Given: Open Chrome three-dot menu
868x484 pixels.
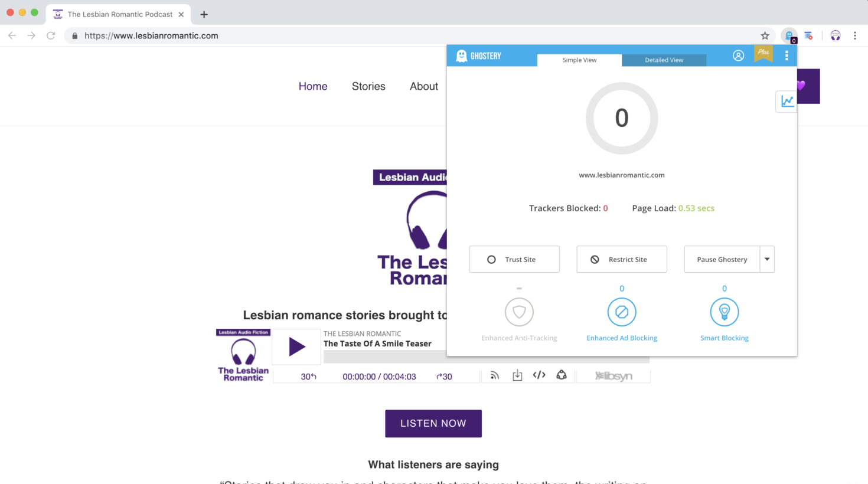Looking at the screenshot, I should coord(854,36).
